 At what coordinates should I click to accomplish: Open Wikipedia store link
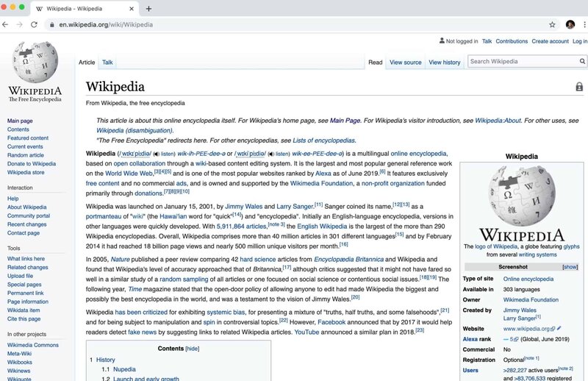(26, 173)
